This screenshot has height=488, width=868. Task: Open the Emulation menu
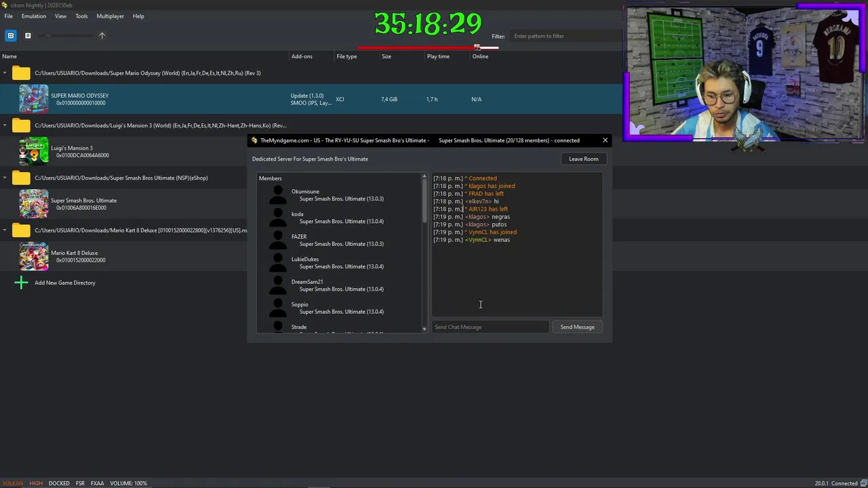[x=34, y=16]
